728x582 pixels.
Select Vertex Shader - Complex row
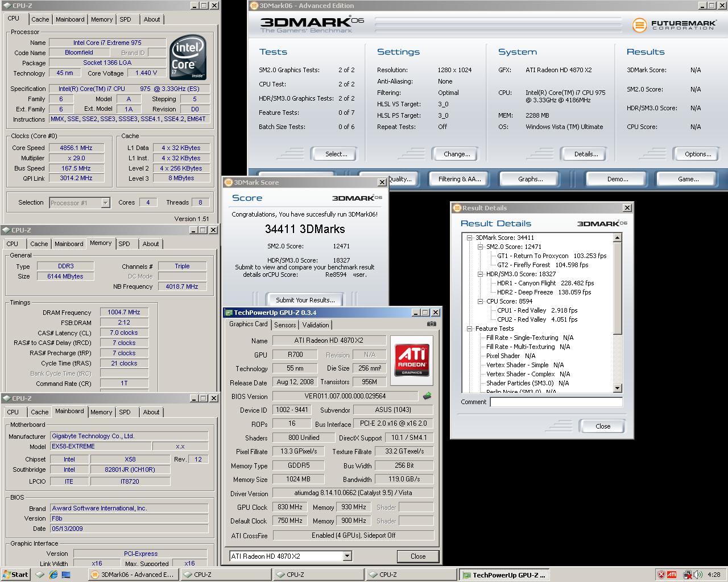528,374
